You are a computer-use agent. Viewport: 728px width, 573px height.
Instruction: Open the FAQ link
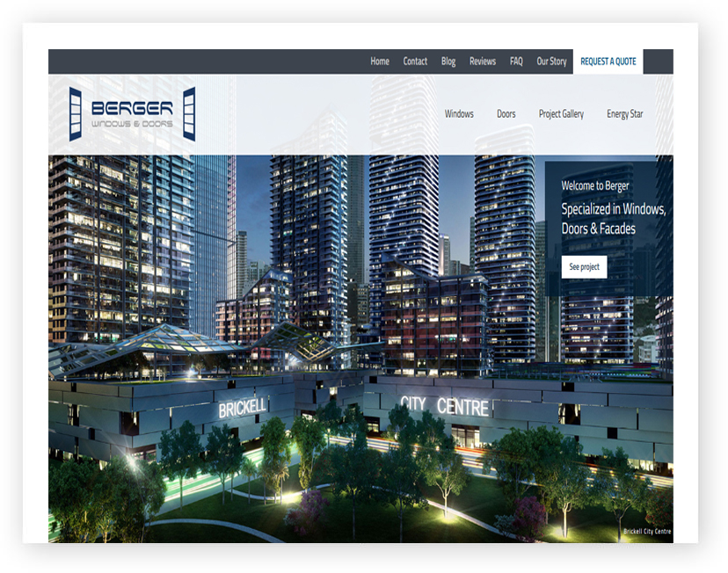coord(516,62)
